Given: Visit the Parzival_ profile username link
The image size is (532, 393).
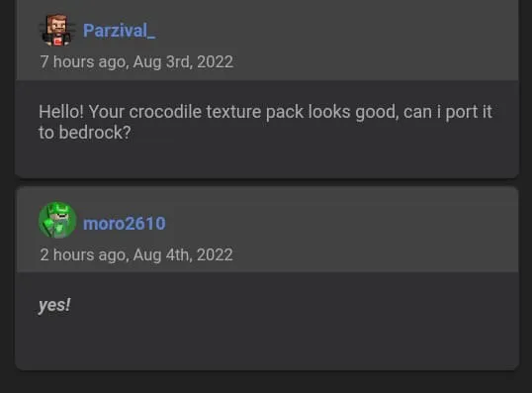Looking at the screenshot, I should [119, 31].
